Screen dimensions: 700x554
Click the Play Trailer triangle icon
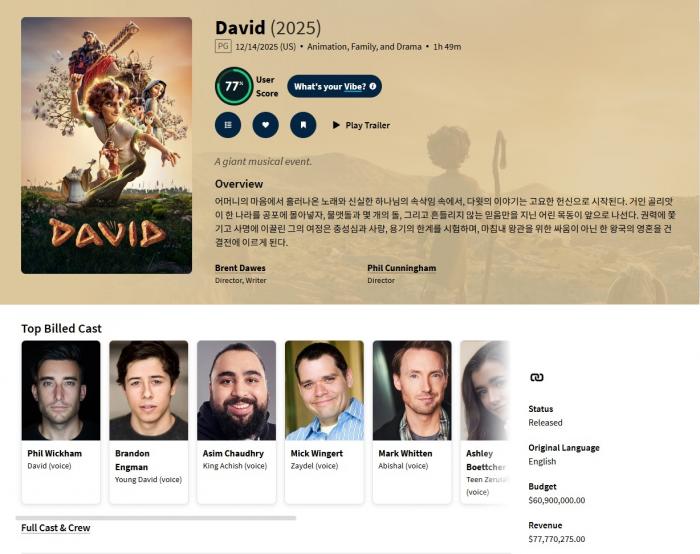pos(336,125)
